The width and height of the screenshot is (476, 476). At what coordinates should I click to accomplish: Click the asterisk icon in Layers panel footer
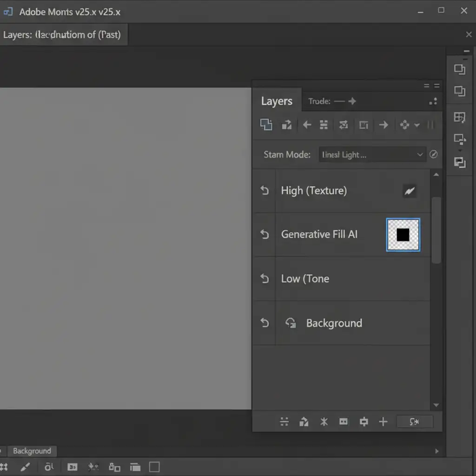tap(324, 422)
